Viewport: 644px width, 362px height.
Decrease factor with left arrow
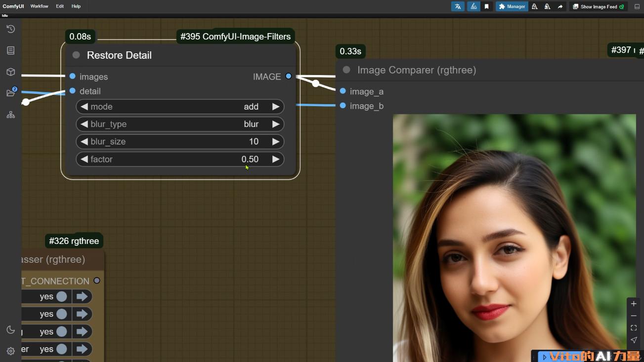tap(84, 159)
